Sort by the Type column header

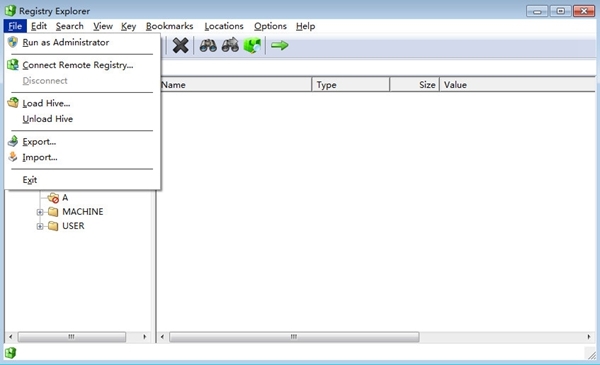pos(351,85)
